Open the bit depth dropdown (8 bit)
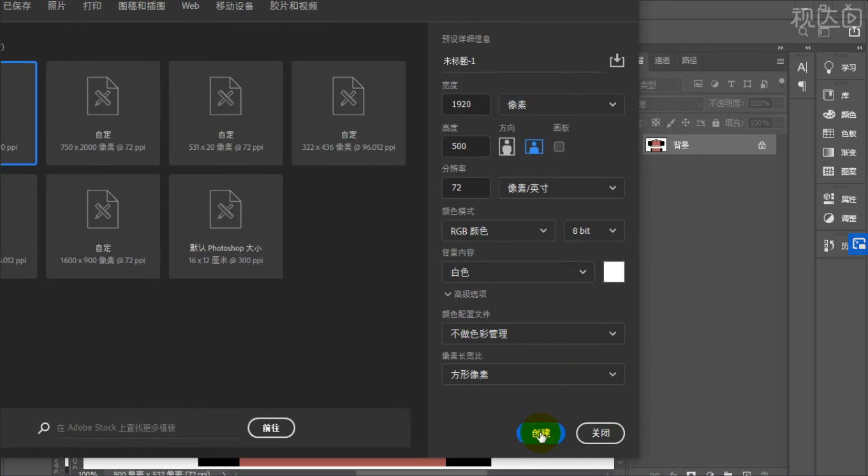Viewport: 868px width, 476px height. (x=594, y=231)
